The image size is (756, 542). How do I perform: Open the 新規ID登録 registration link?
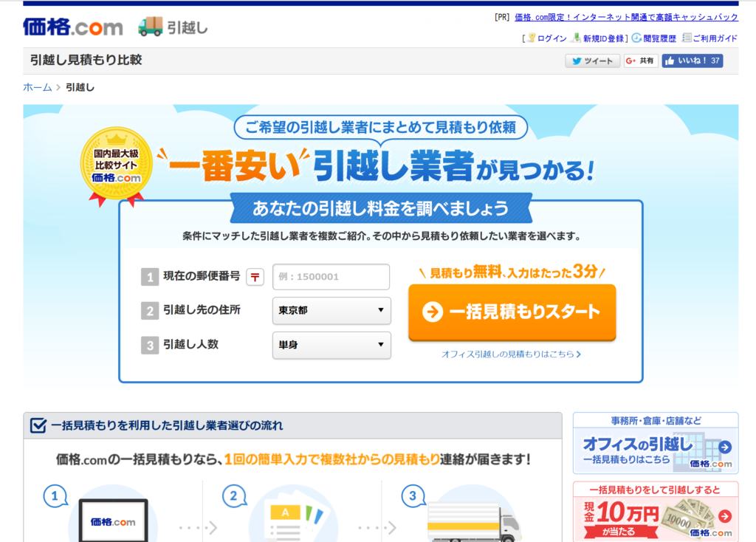604,38
